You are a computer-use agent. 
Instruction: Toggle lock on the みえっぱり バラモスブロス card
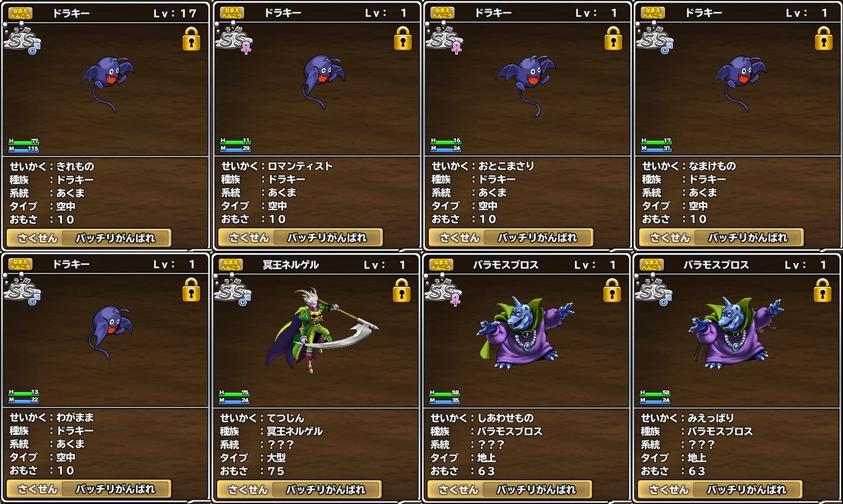tap(823, 290)
